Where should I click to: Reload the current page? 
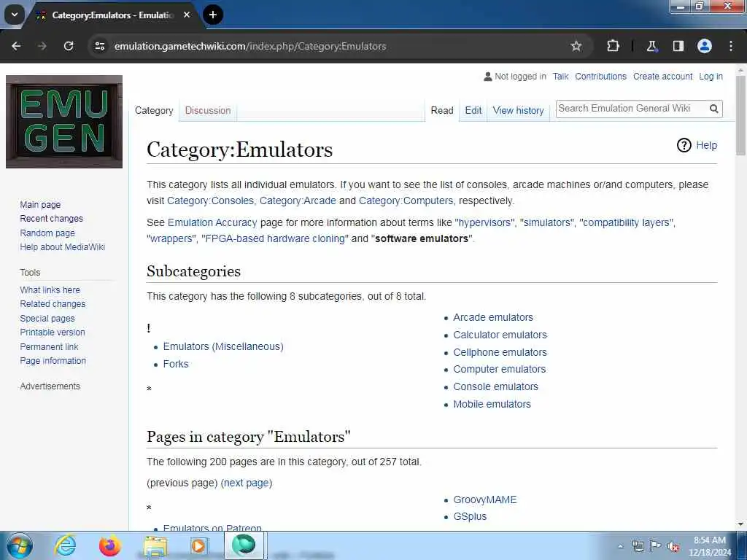[x=69, y=46]
